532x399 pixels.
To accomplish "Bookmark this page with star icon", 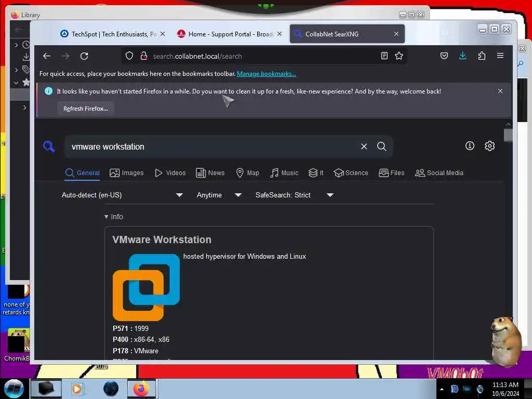I will tap(399, 56).
